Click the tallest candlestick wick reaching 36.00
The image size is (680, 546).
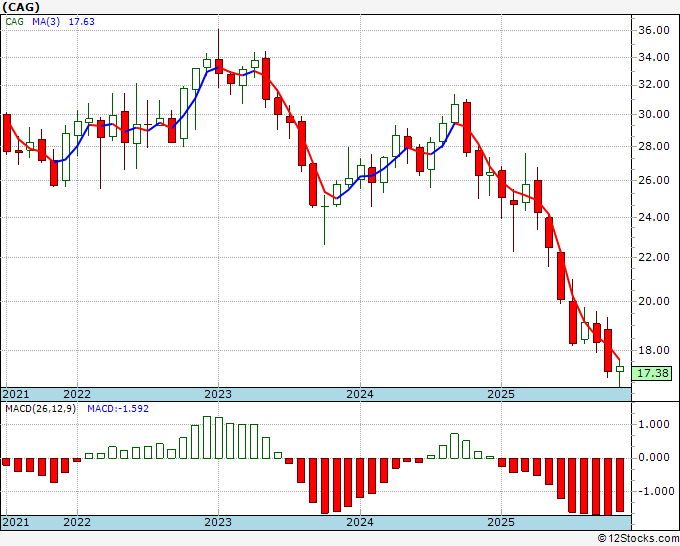point(219,58)
